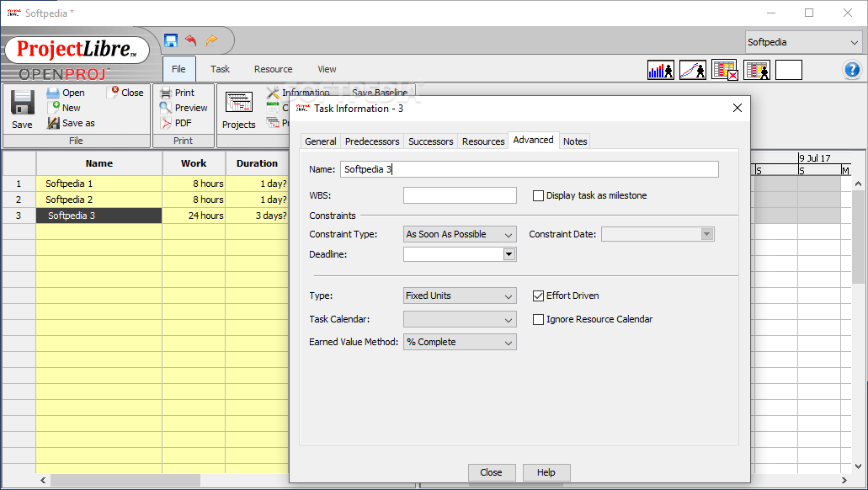Export to PDF icon
The height and width of the screenshot is (490, 868).
tap(166, 123)
